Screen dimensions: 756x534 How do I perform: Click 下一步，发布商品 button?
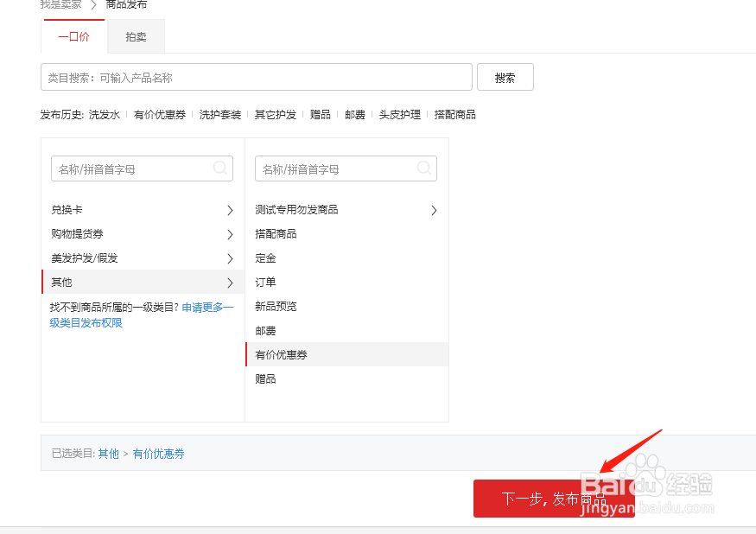point(554,499)
